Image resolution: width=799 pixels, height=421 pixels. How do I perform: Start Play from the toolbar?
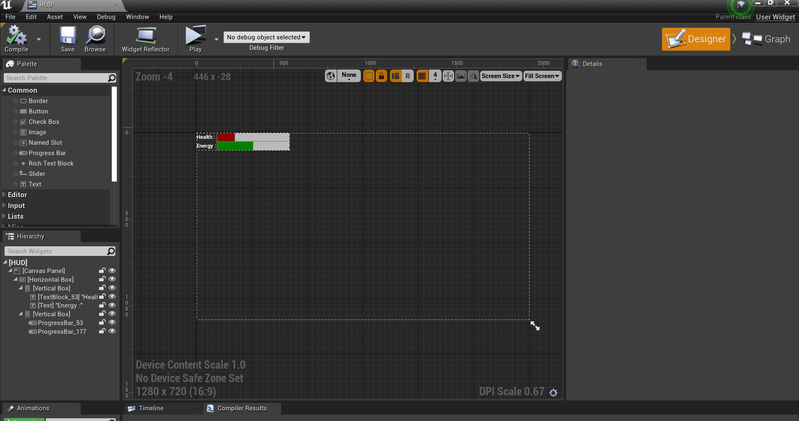[x=195, y=39]
